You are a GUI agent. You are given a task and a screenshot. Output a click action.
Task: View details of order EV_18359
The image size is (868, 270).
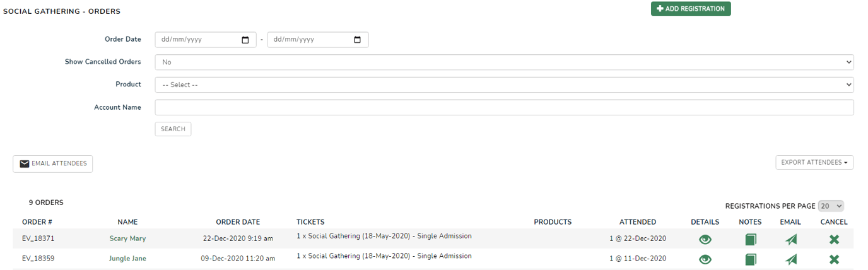[x=705, y=259]
